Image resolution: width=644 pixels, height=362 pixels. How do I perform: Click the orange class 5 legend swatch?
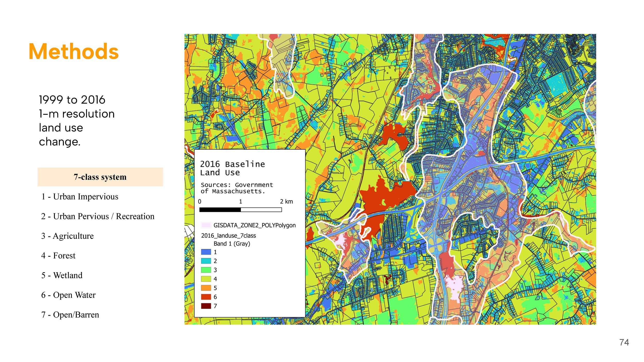tap(206, 288)
